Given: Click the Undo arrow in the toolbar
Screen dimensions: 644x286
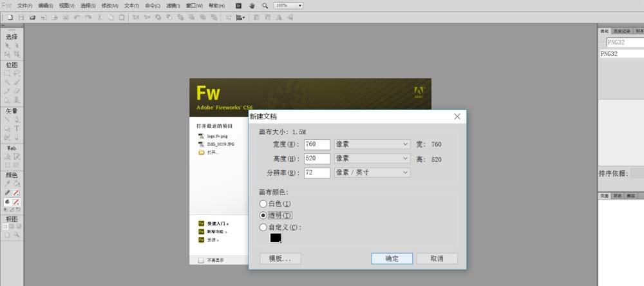Looking at the screenshot, I should pyautogui.click(x=77, y=17).
